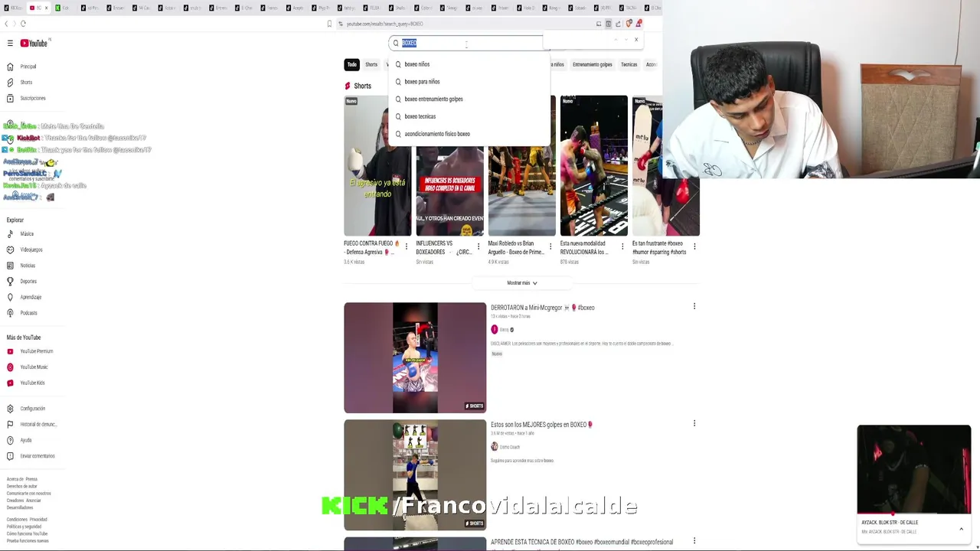Click the Brave shields icon

[x=629, y=24]
